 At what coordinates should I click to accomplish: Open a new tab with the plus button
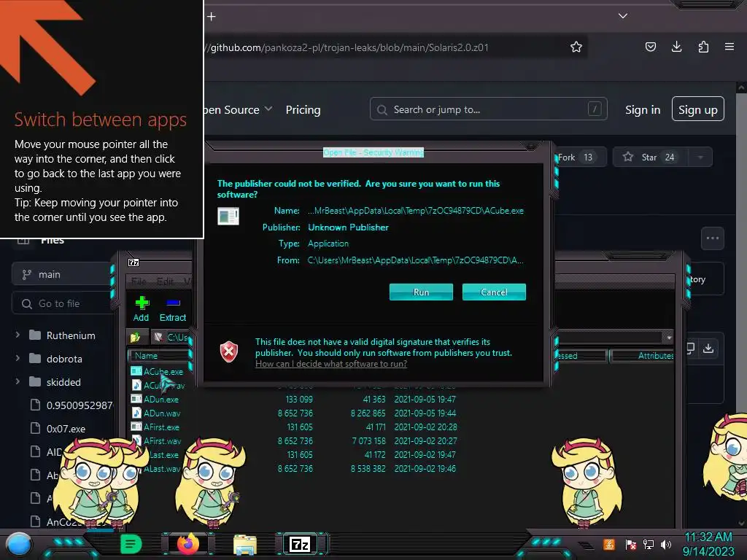pos(212,17)
